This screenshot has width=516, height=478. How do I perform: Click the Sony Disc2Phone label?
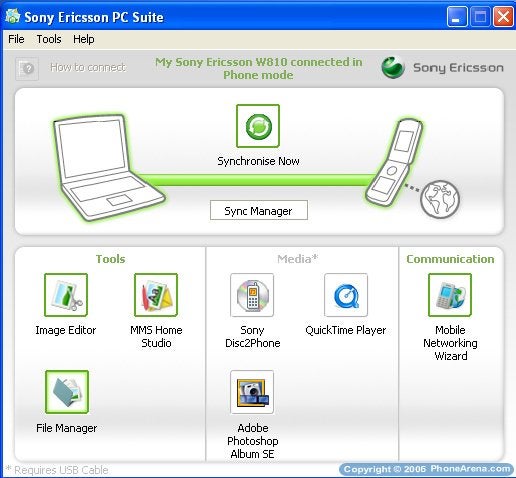pos(252,337)
